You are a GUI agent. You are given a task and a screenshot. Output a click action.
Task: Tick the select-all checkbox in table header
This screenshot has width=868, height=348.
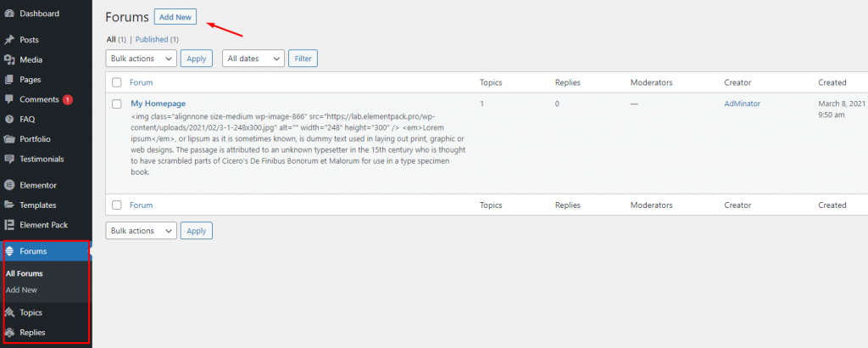click(x=116, y=82)
